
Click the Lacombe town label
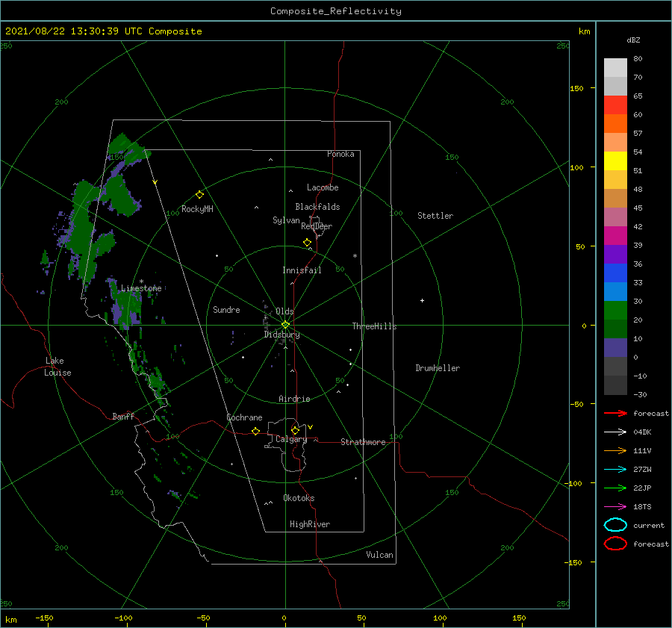(323, 187)
